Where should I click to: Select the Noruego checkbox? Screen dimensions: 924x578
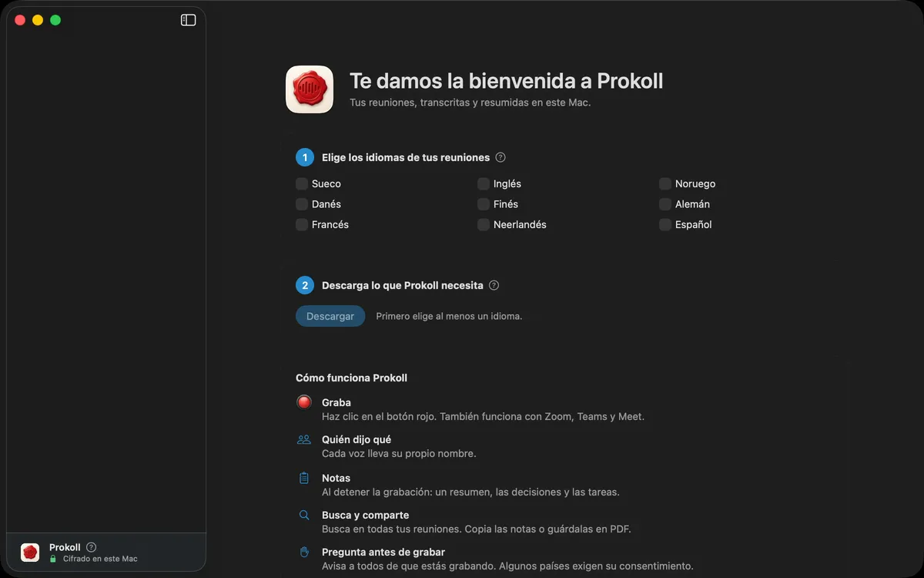click(x=665, y=183)
